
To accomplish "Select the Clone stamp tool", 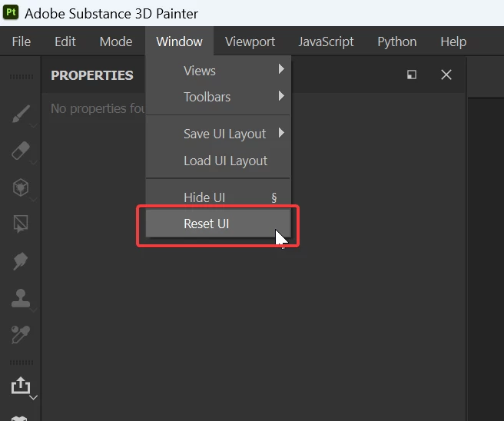I will [x=21, y=298].
